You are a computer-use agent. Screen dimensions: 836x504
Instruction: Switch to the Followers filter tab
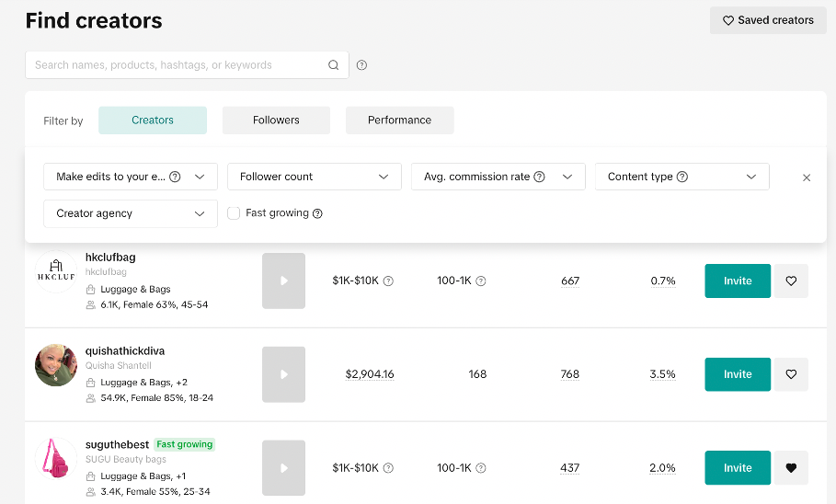coord(276,120)
